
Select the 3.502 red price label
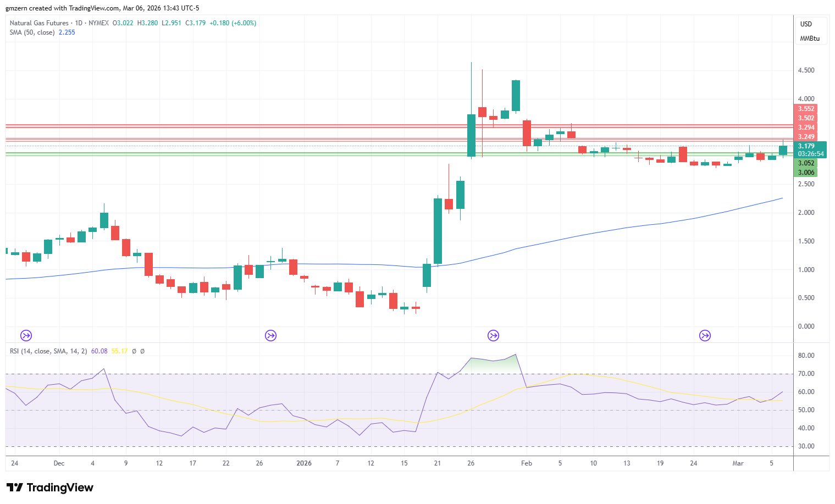coord(806,118)
